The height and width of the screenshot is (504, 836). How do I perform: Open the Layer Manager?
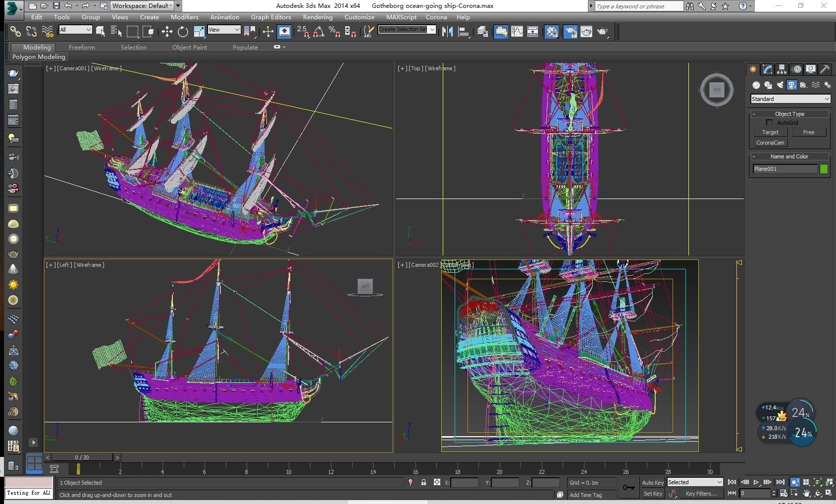coord(482,32)
